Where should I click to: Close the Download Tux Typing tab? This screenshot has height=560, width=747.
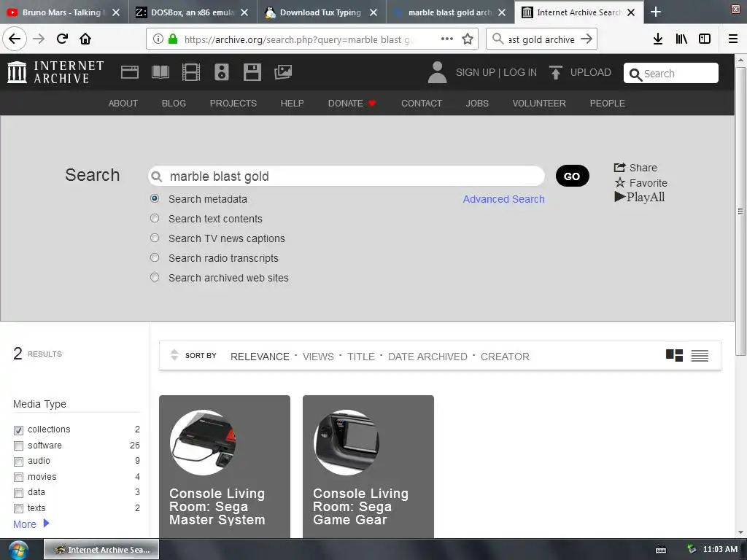373,12
